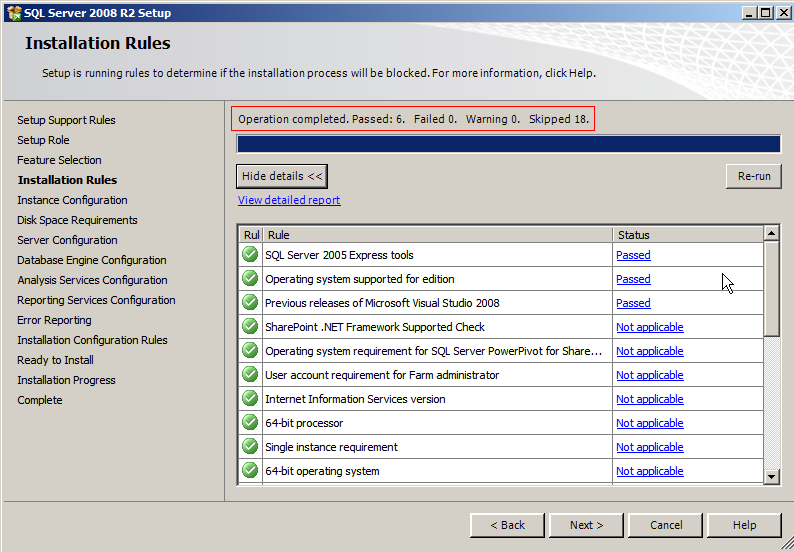
Task: Click green check icon for PowerPivot operating system requirement
Action: click(250, 350)
